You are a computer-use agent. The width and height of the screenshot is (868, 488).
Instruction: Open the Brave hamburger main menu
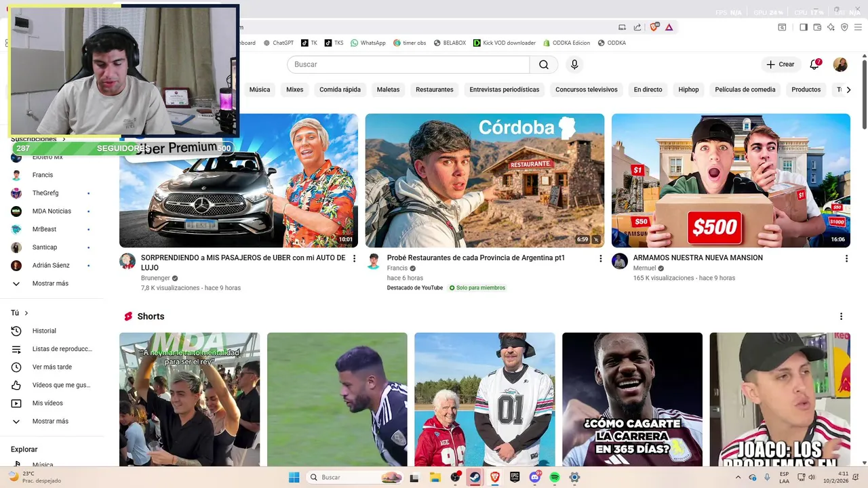[859, 27]
